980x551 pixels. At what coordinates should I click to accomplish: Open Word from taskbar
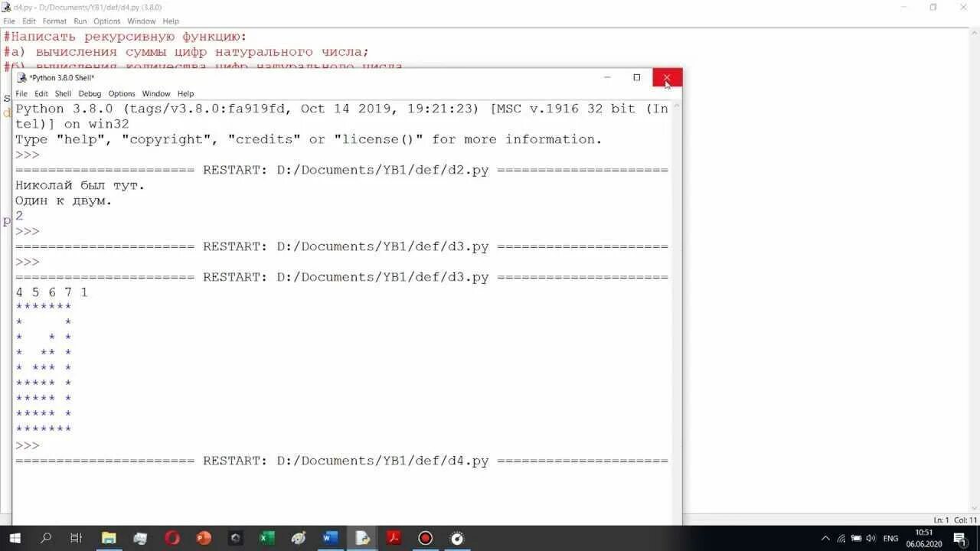coord(330,538)
